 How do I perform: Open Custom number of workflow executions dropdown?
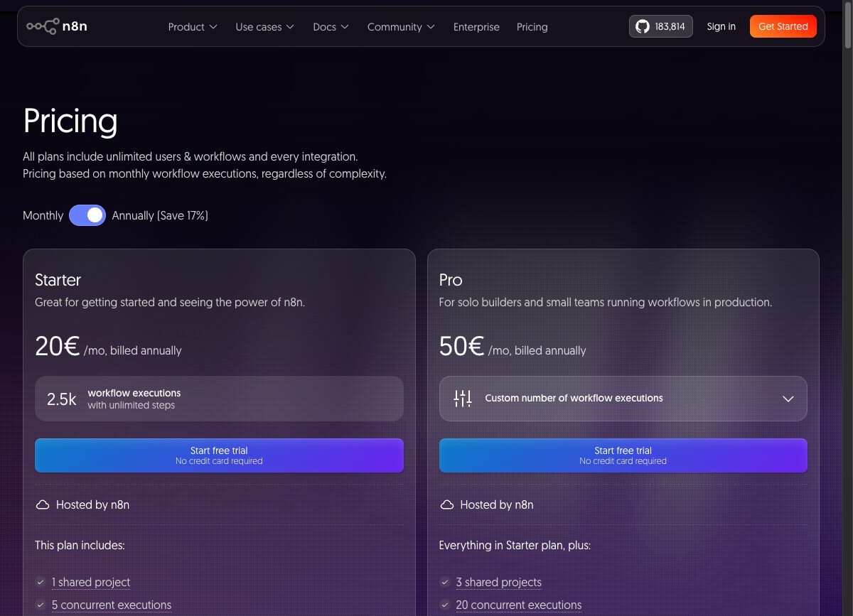(623, 399)
